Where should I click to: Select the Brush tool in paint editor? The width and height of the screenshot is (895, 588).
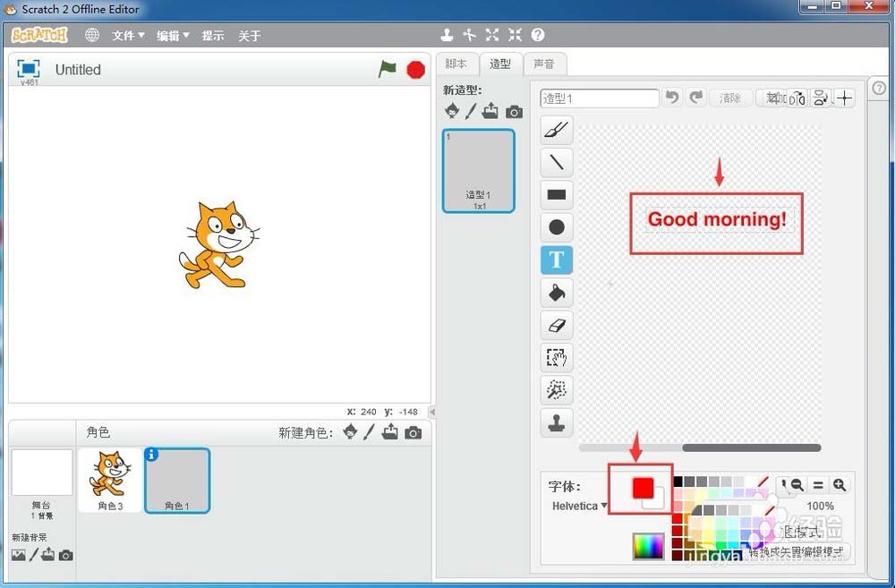coord(557,130)
